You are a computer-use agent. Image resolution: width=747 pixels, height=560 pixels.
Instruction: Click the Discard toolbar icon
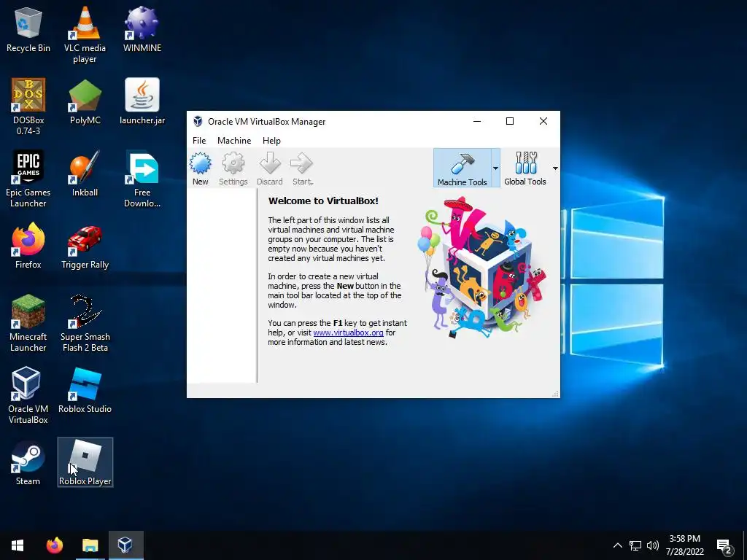coord(270,168)
